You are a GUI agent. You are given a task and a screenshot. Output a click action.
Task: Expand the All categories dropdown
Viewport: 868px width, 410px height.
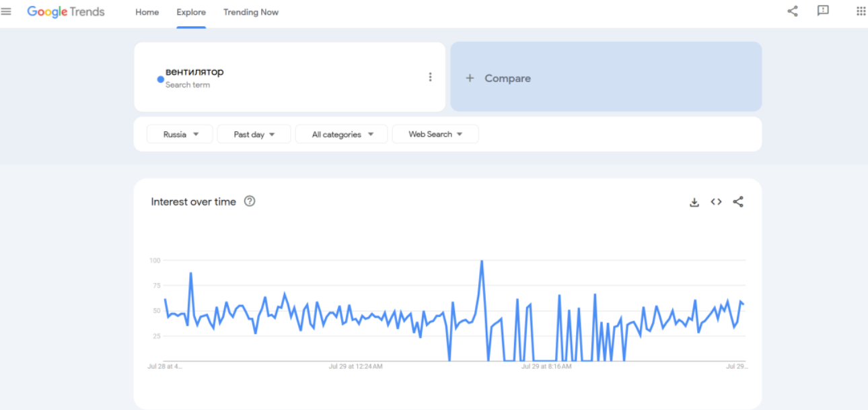341,134
